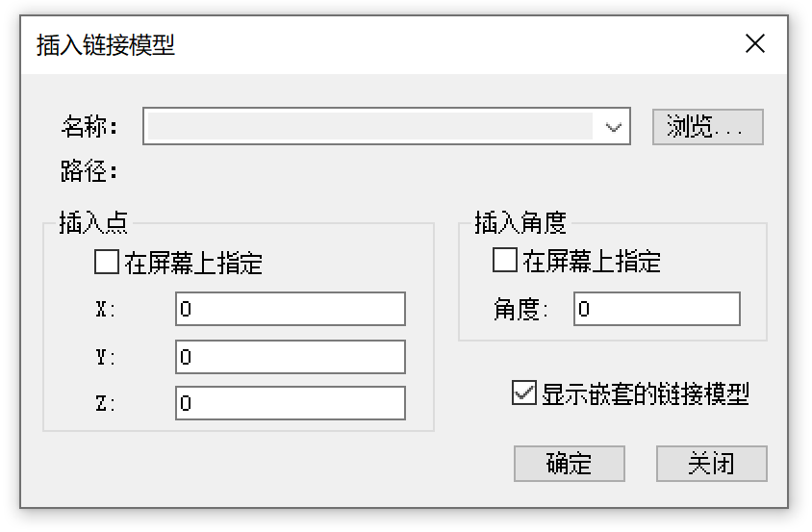
Task: Enable 在屏幕上指定 under 插入点
Action: (x=107, y=262)
